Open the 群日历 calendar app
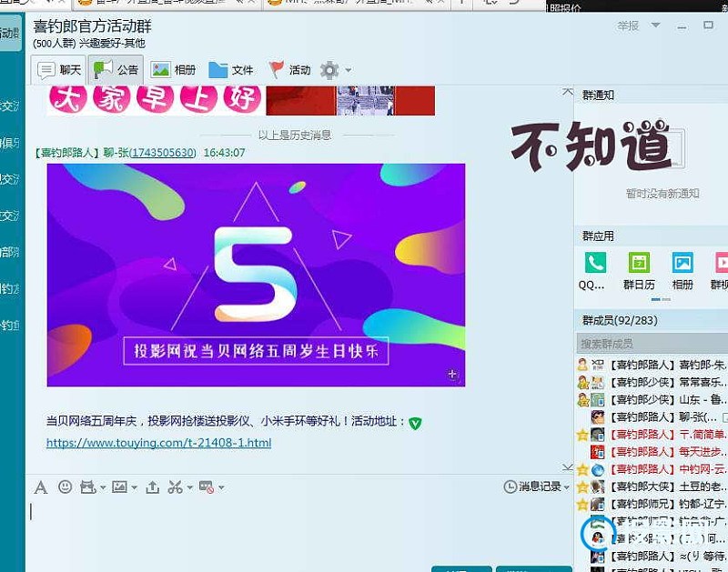728x572 pixels. click(x=639, y=263)
